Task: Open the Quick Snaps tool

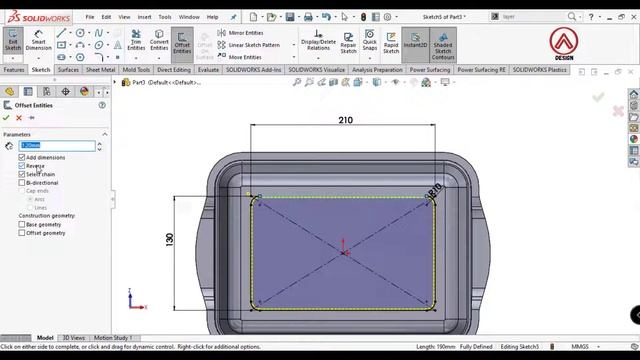Action: coord(369,41)
